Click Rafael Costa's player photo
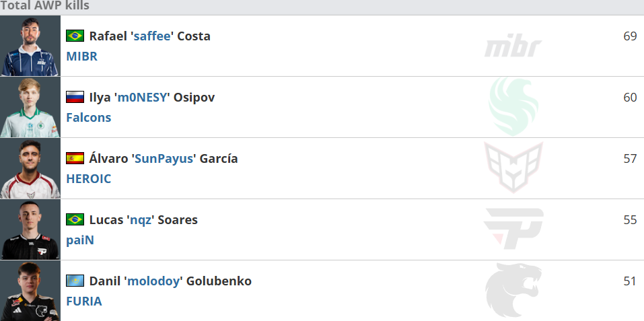 pos(30,46)
